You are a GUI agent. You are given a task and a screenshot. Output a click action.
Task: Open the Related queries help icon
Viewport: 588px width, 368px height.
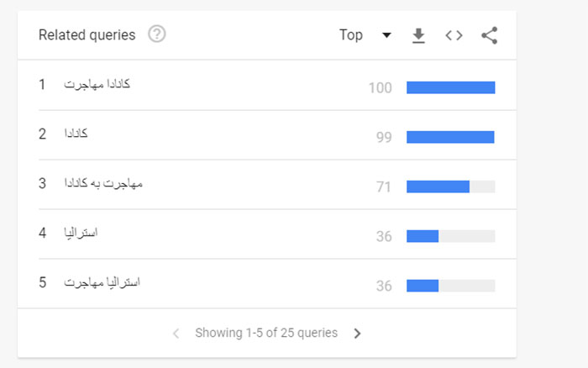tap(157, 34)
